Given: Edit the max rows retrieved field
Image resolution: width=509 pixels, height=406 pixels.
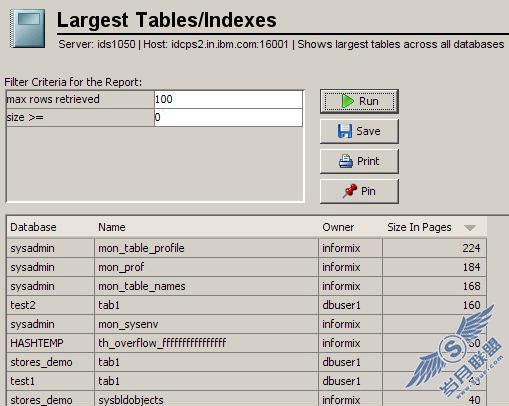Looking at the screenshot, I should click(228, 99).
